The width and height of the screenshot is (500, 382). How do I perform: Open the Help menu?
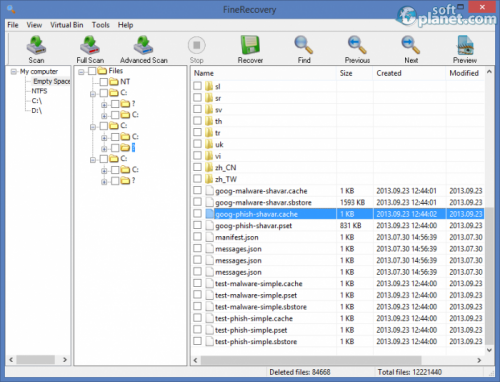(x=125, y=25)
